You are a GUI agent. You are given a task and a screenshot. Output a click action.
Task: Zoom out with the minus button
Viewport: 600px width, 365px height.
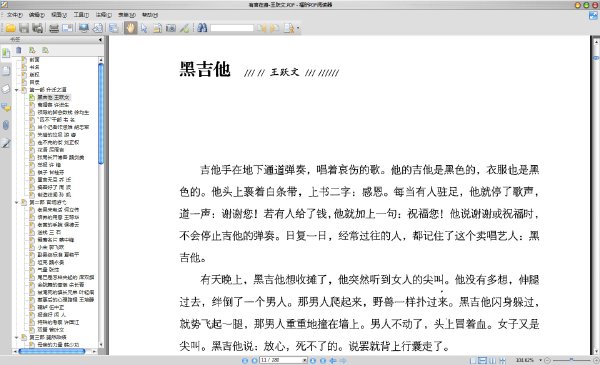(547, 360)
